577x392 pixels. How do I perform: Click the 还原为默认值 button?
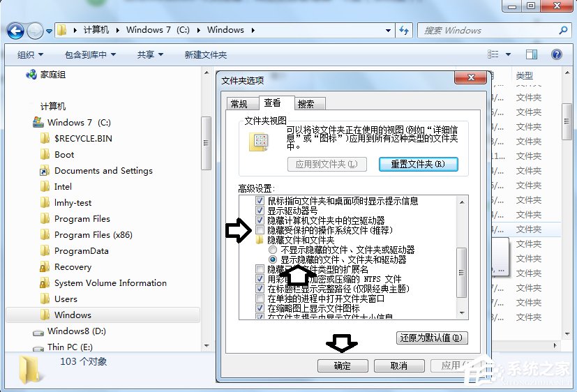[x=431, y=338]
